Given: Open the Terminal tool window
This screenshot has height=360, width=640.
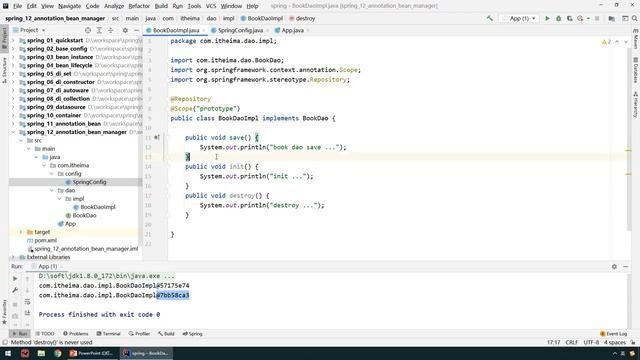Looking at the screenshot, I should point(109,334).
